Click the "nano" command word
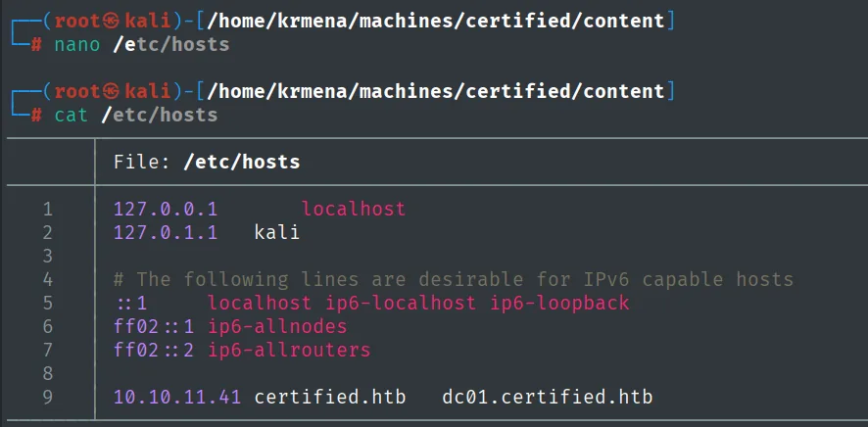 (x=77, y=44)
